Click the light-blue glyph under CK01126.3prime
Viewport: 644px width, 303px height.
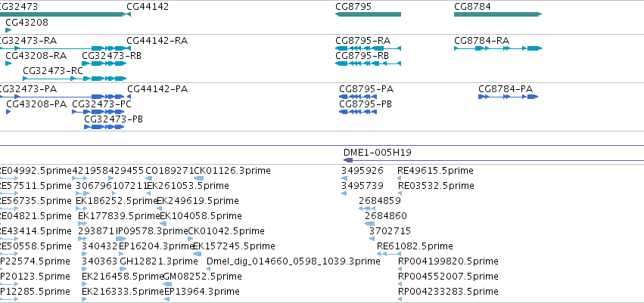tap(198, 178)
